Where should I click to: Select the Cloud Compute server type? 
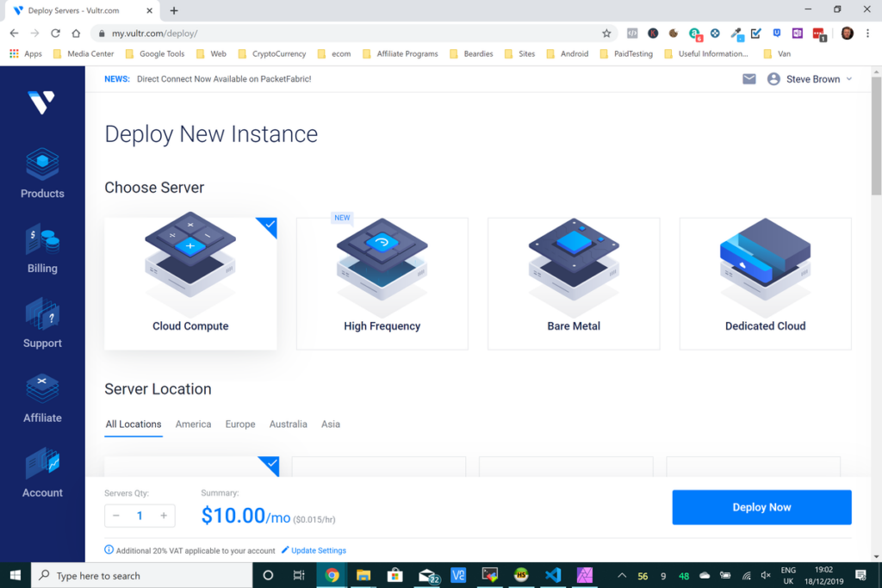(190, 283)
